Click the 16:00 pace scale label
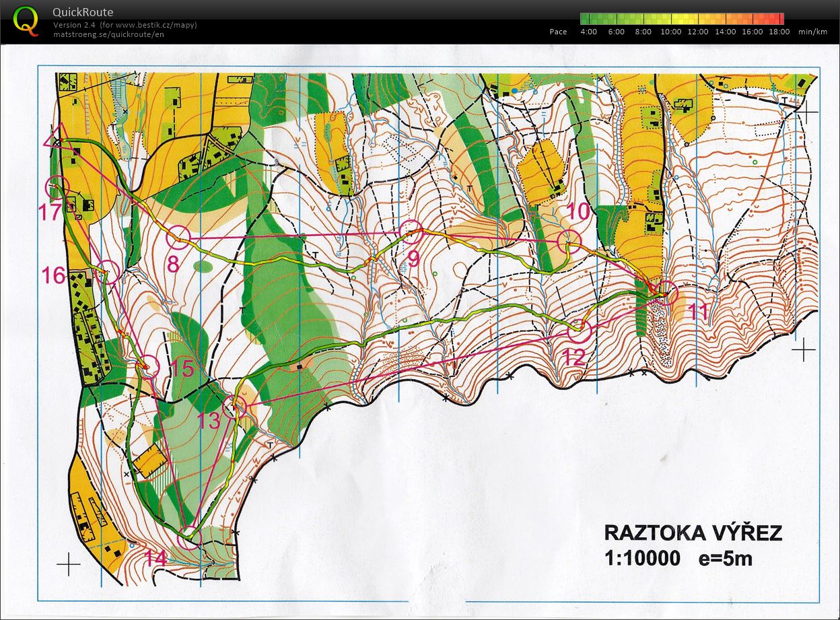This screenshot has width=840, height=620. tap(753, 32)
